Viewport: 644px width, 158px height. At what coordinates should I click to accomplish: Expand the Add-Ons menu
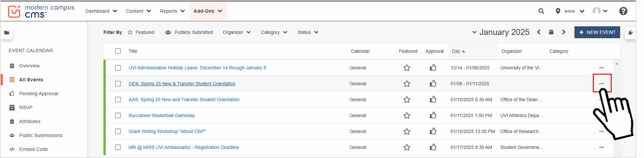[208, 11]
